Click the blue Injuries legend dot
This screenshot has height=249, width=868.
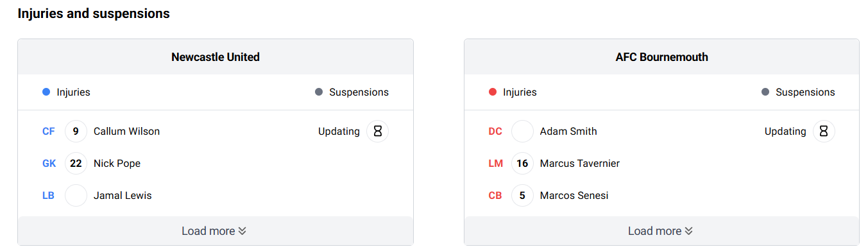pyautogui.click(x=46, y=92)
